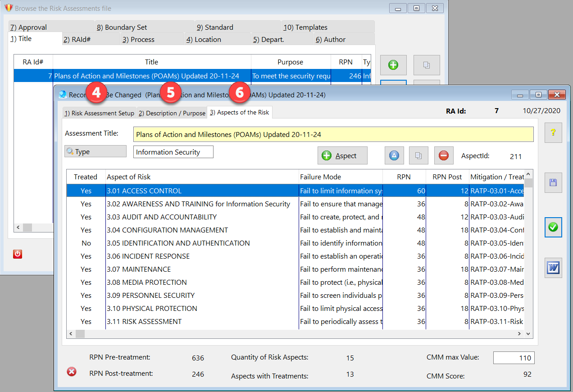573x392 pixels.
Task: Click inside the CMM max Value field
Action: pos(514,358)
